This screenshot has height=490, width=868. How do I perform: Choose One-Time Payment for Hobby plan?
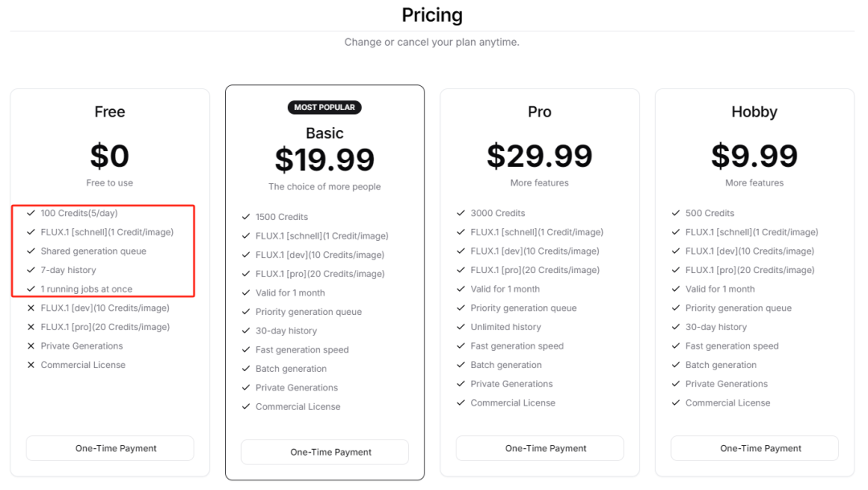(x=755, y=448)
